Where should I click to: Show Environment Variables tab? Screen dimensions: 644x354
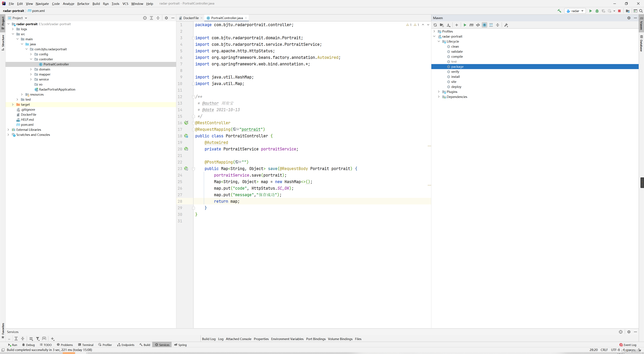[x=287, y=339]
